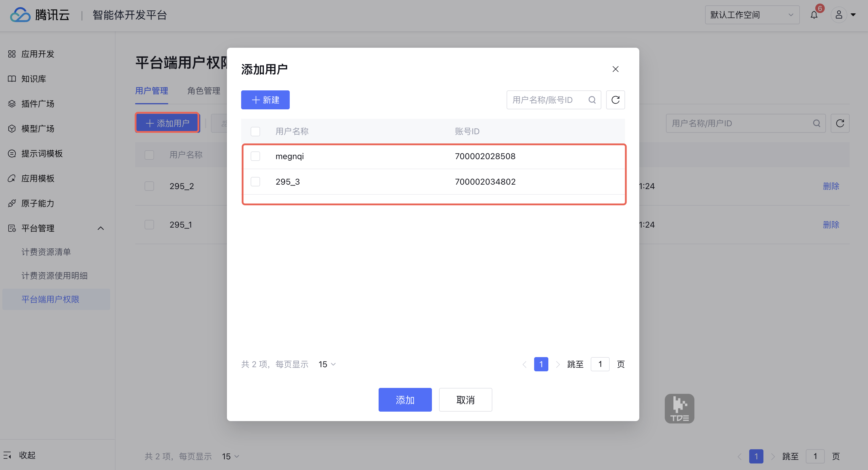Image resolution: width=868 pixels, height=470 pixels.
Task: Click the refresh icon in the Add User dialog
Action: 615,100
